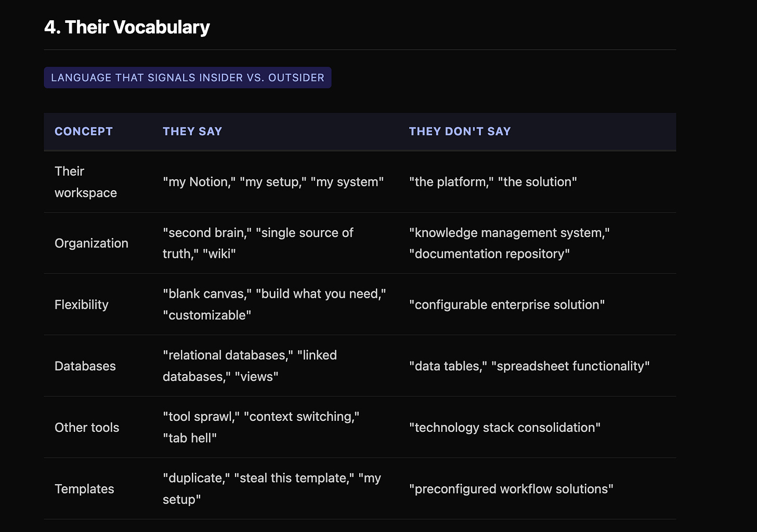Viewport: 757px width, 532px height.
Task: Click the 'Language that signals insider vs. outsider' badge
Action: [188, 77]
